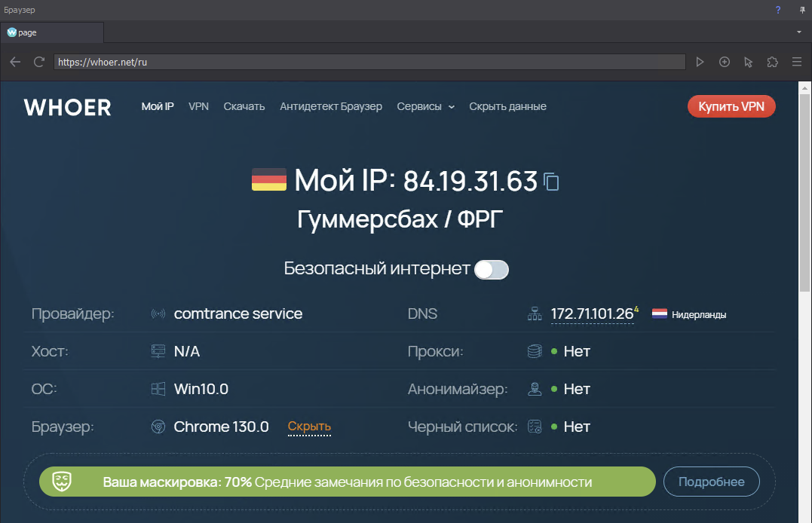Click the DNS address 172.71.101.26 link

pos(592,313)
